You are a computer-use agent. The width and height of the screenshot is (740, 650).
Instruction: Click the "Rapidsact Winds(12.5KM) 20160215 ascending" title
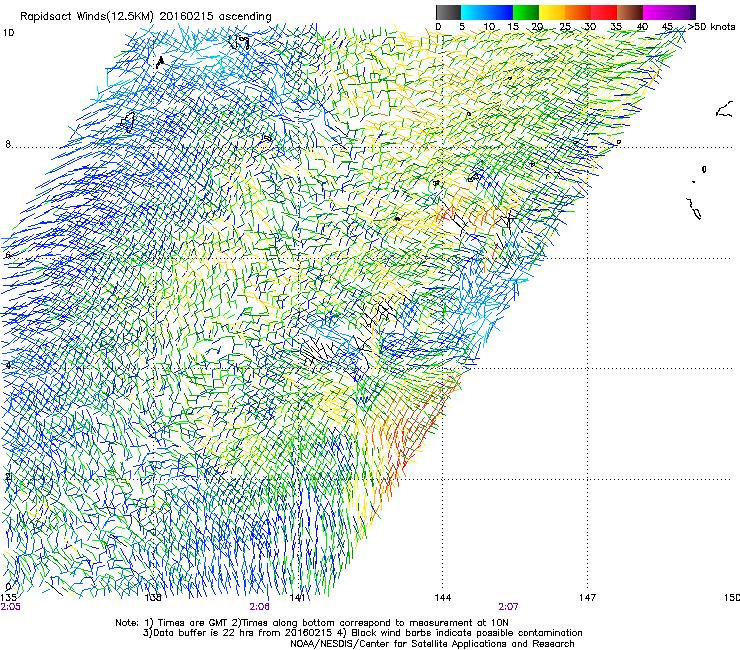pos(146,17)
